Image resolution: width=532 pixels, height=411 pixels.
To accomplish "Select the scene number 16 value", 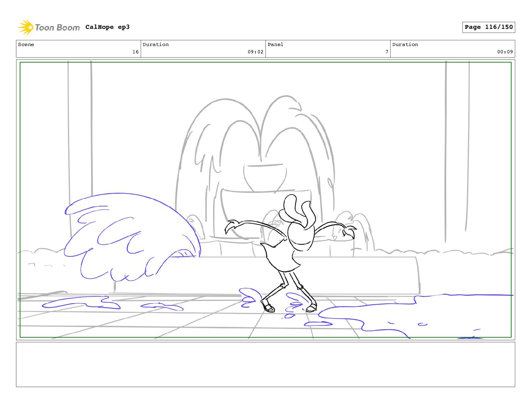I will click(x=135, y=52).
